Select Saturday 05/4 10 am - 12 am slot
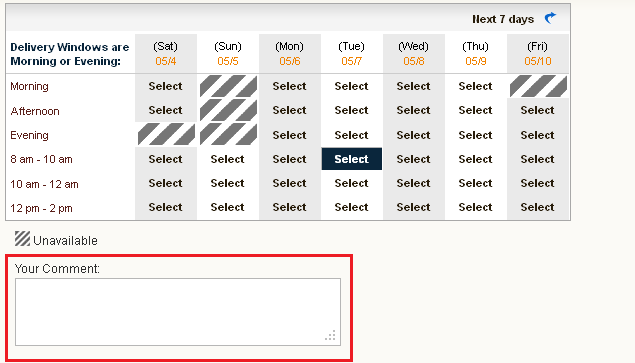Screen dimensions: 635x363 (165, 183)
